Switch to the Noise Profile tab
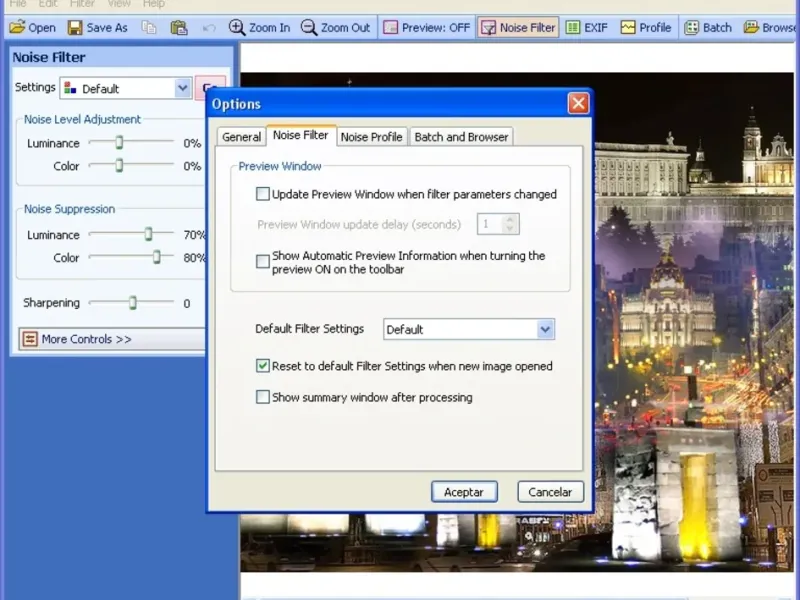Image resolution: width=800 pixels, height=600 pixels. pos(371,137)
